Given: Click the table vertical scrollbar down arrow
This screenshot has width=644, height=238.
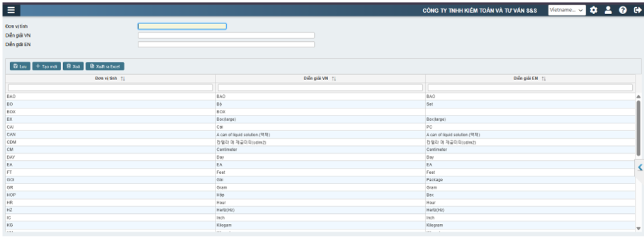Looking at the screenshot, I should click(638, 228).
